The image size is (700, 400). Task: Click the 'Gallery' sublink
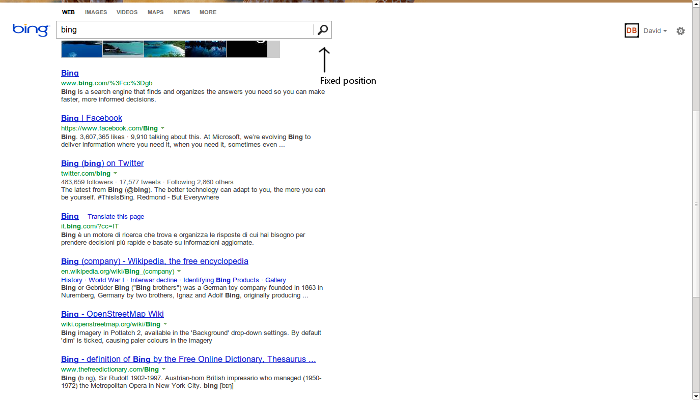click(x=275, y=280)
